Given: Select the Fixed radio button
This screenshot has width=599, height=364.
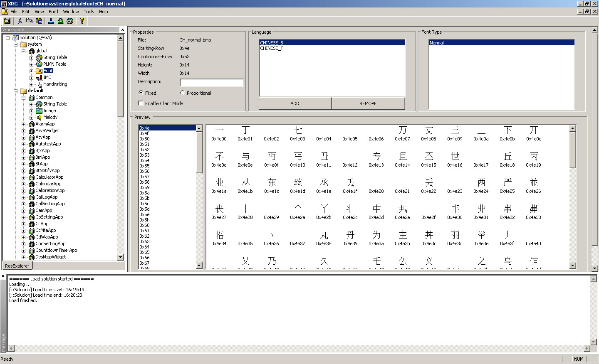Looking at the screenshot, I should tap(141, 93).
